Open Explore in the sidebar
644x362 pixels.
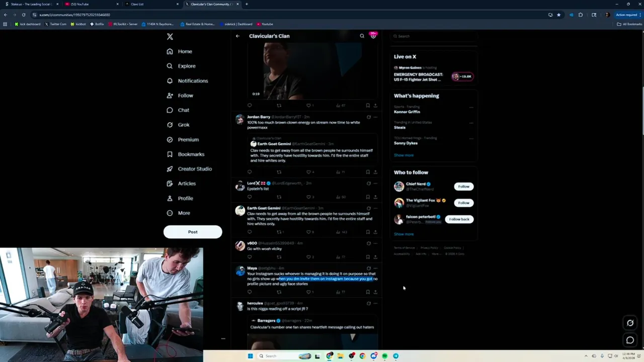click(181, 66)
